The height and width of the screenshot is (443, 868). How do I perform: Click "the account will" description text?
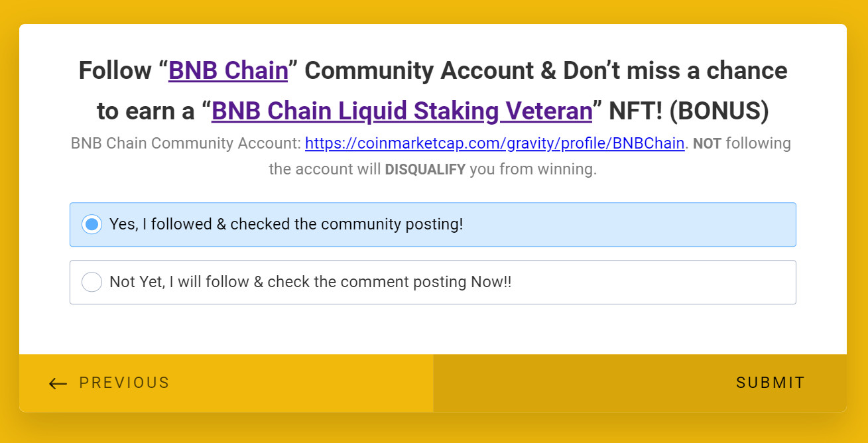pos(324,169)
